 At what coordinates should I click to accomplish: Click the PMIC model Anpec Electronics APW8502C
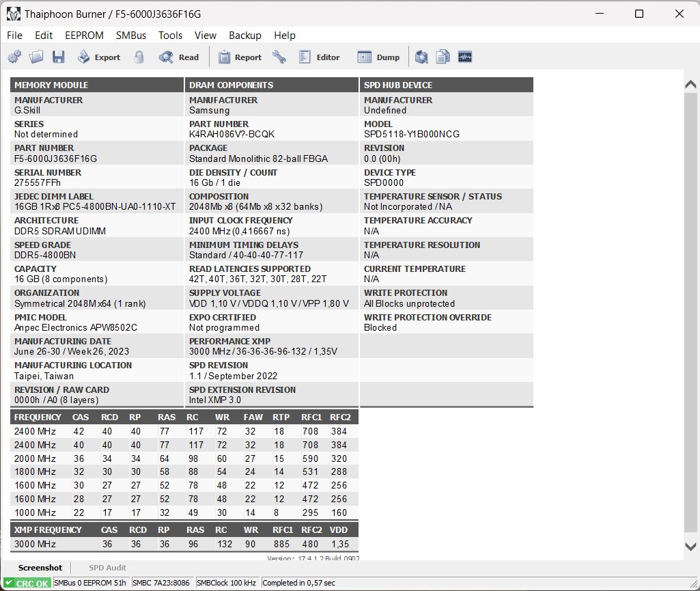[75, 327]
